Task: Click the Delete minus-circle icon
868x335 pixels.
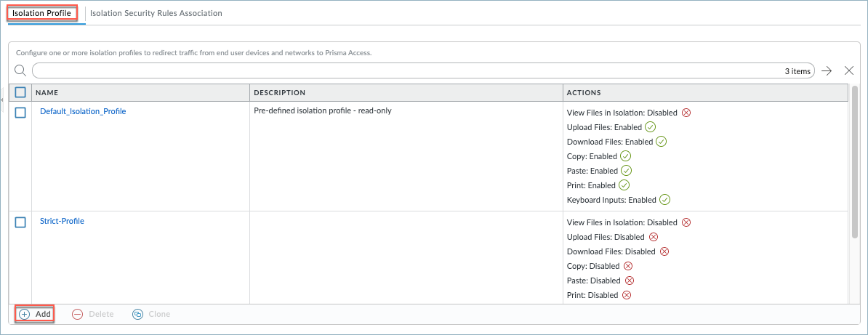Action: pos(77,314)
